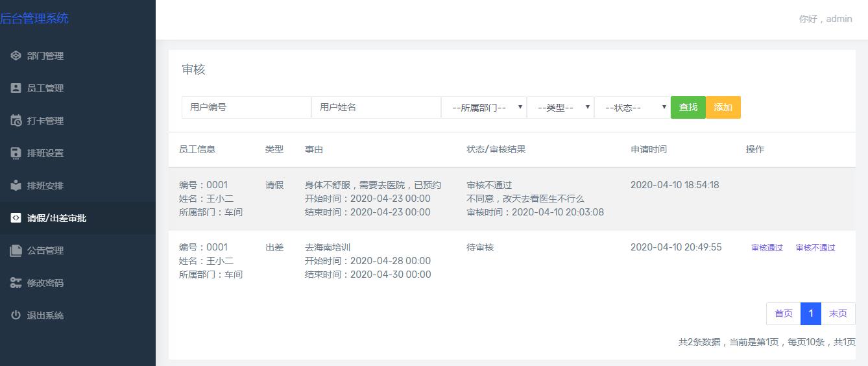Click the 请假/出差审批 code icon

coord(16,218)
